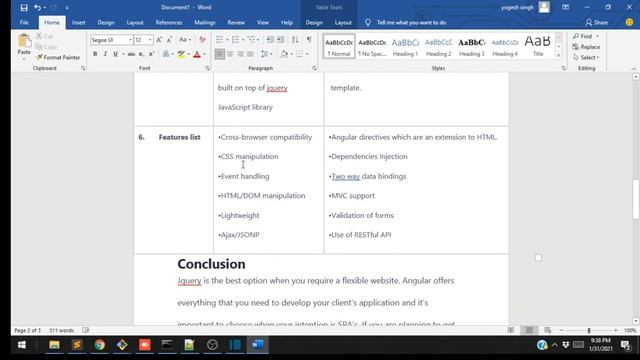Shrink font size with smaller A icon
640x360 pixels.
point(169,40)
